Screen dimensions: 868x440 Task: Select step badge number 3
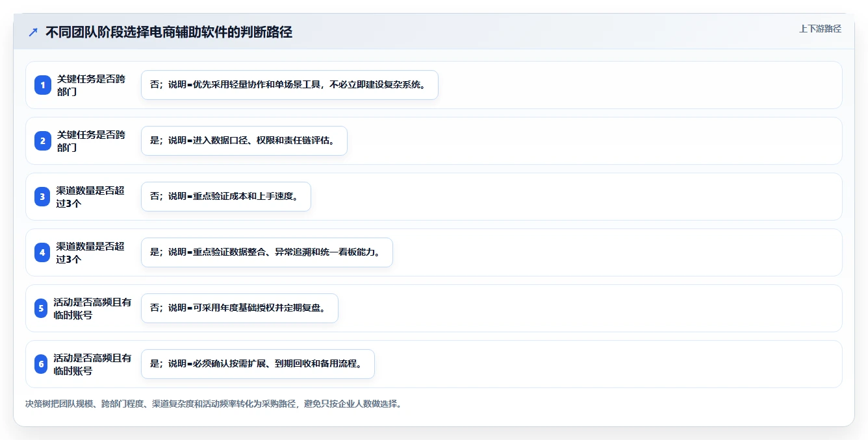pyautogui.click(x=43, y=197)
